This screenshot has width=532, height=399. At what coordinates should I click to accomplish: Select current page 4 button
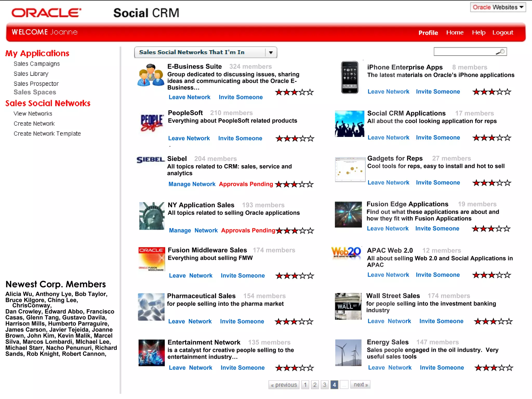pyautogui.click(x=334, y=385)
